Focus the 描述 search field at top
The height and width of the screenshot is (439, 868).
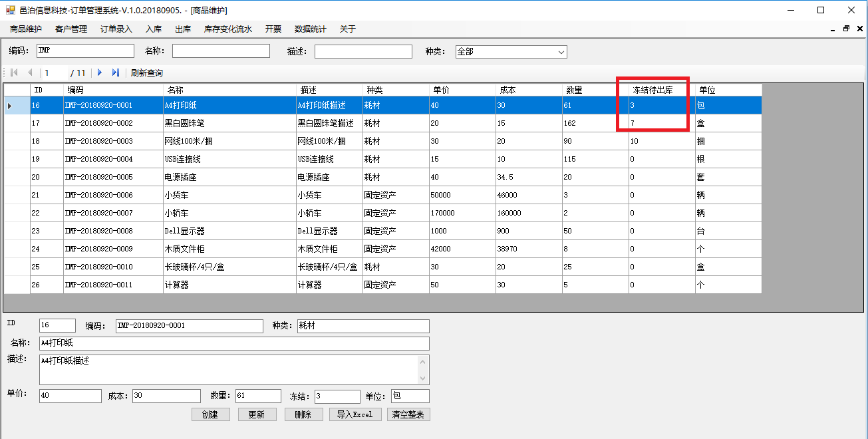point(363,51)
